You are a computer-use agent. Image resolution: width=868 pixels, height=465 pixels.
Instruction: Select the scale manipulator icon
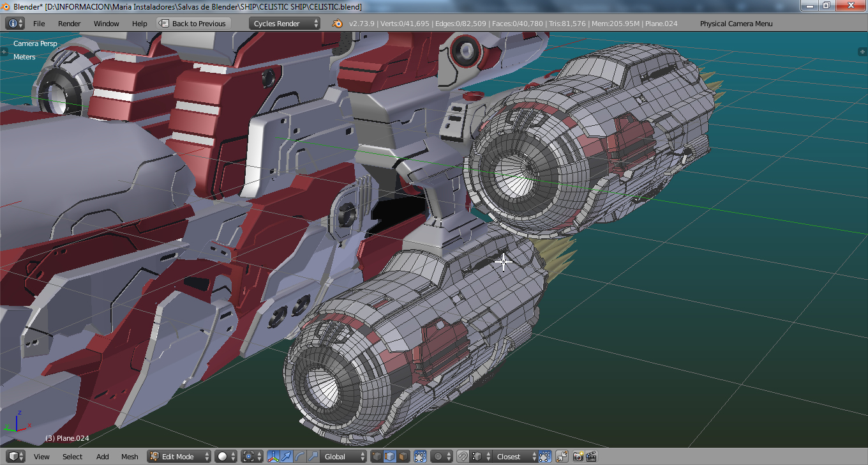point(312,457)
